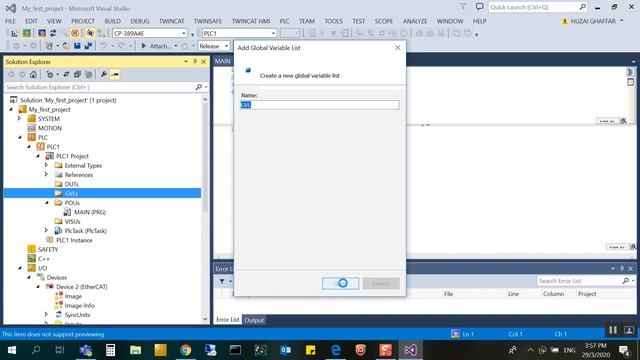Image resolution: width=640 pixels, height=360 pixels.
Task: Click the Save icon in the toolbar
Action: [x=77, y=46]
